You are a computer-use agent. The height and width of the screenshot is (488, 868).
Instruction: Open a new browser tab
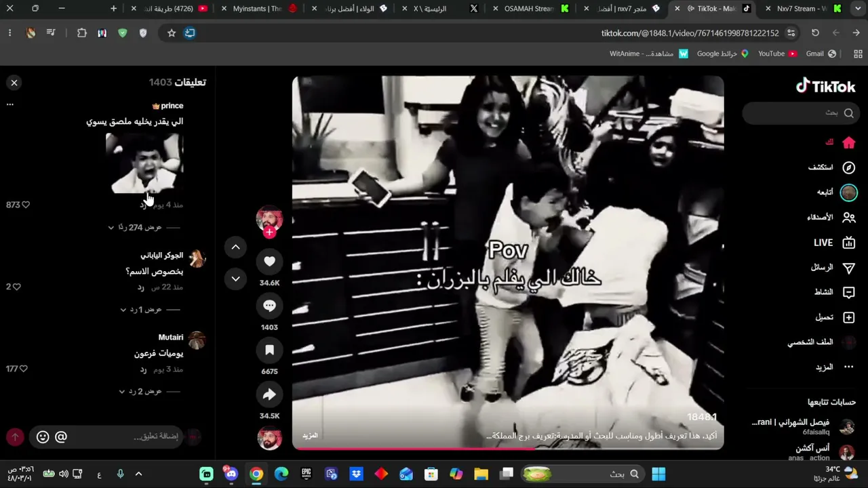(x=113, y=9)
